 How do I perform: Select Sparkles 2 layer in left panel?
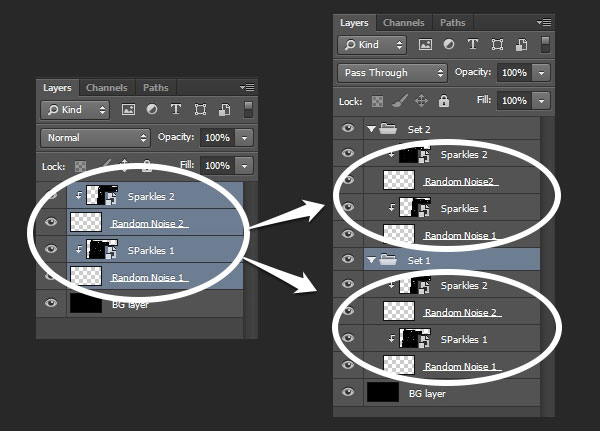pos(155,196)
